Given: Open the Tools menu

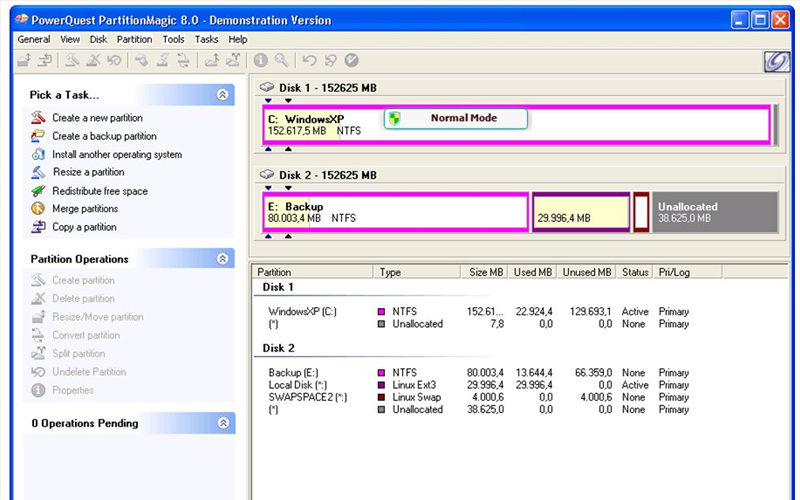Looking at the screenshot, I should (x=173, y=39).
